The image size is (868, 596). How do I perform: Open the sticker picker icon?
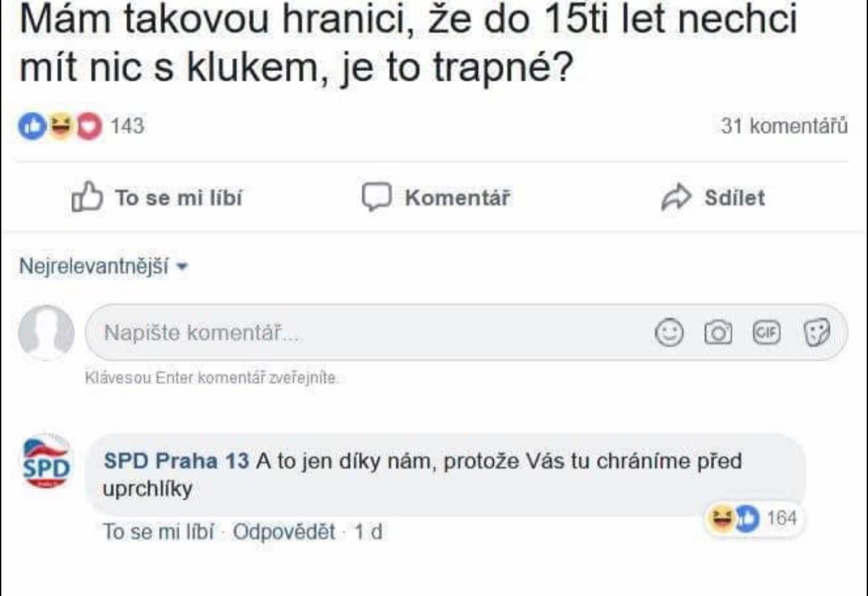pyautogui.click(x=816, y=332)
